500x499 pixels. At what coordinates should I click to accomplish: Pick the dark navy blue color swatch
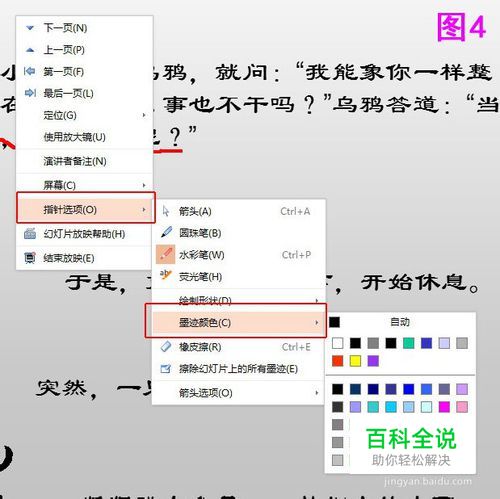(373, 389)
